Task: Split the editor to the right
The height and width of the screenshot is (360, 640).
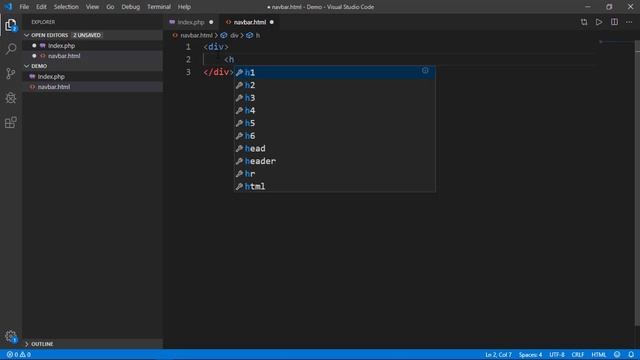Action: [614, 22]
